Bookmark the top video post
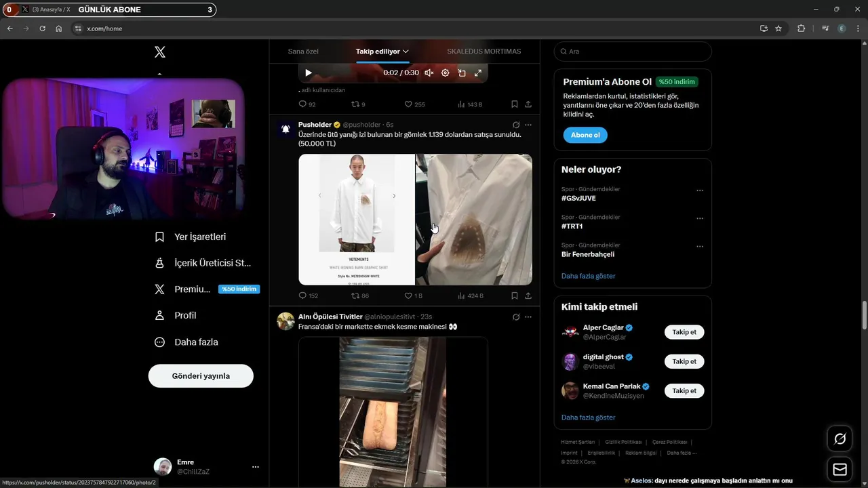 tap(515, 104)
